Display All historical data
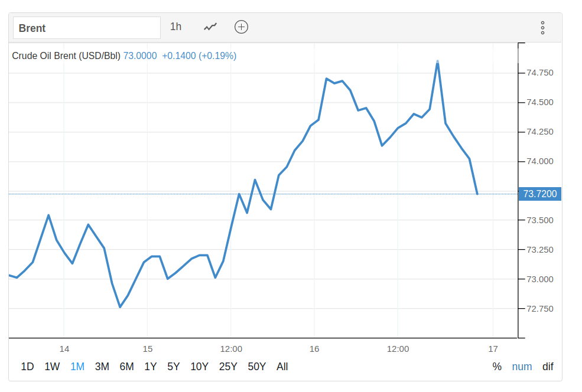582x392 pixels. click(x=282, y=367)
